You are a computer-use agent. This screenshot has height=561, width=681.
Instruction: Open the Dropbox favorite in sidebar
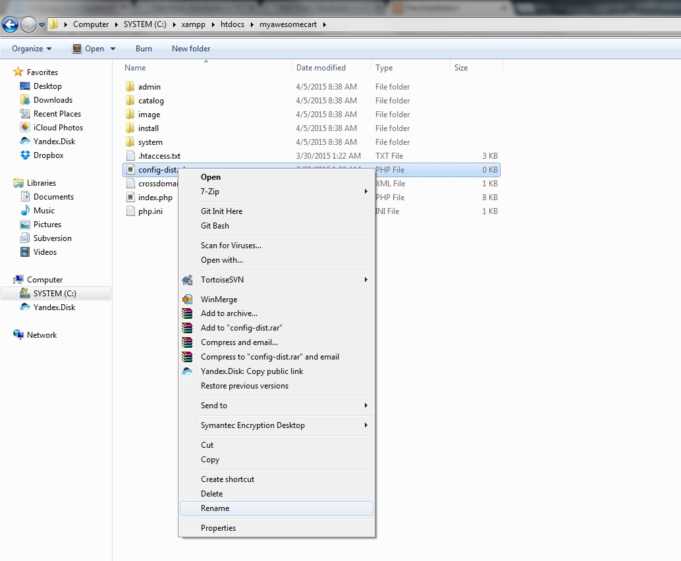(47, 155)
